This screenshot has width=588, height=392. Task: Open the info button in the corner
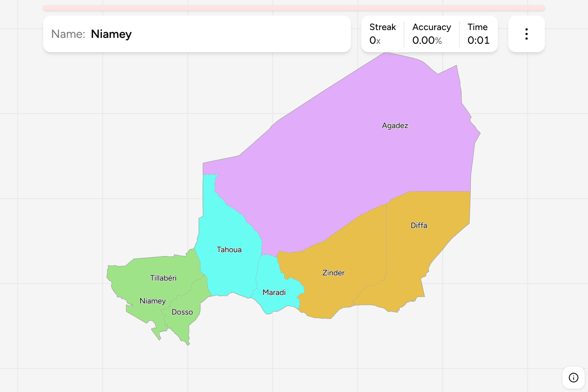tap(573, 378)
